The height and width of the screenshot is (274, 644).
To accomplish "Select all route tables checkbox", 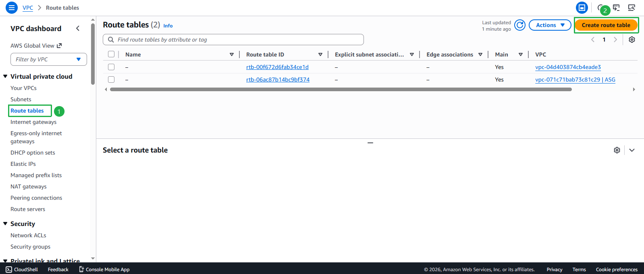I will (x=111, y=54).
